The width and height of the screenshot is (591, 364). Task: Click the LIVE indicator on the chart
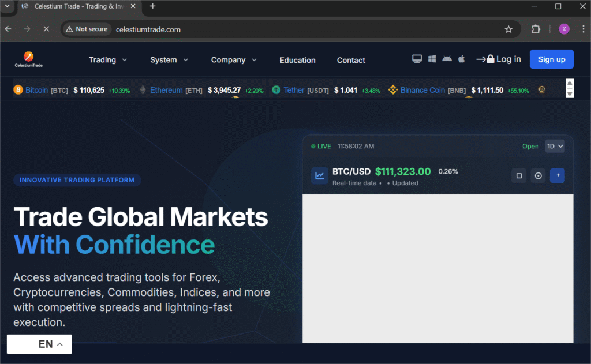coord(320,146)
